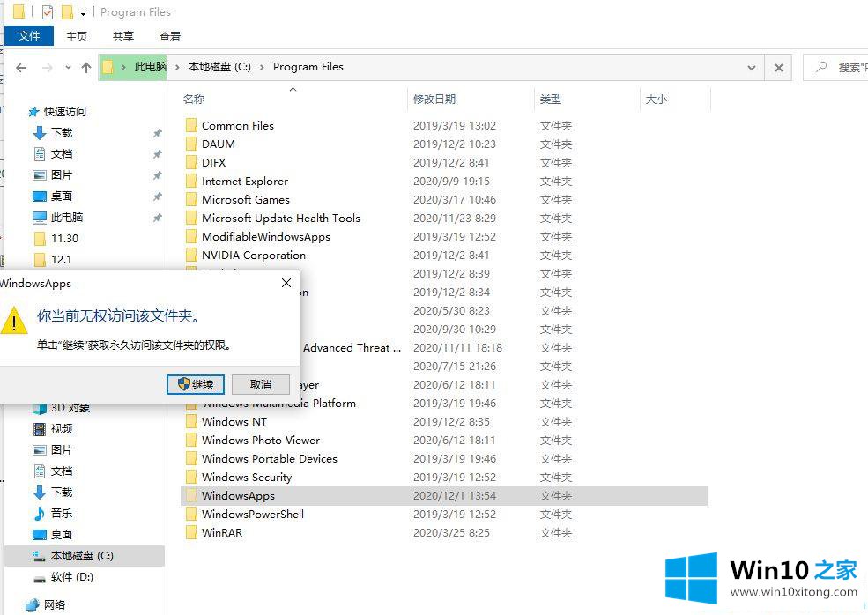868x615 pixels.
Task: Click the WindowsPowerShell folder icon
Action: 191,515
